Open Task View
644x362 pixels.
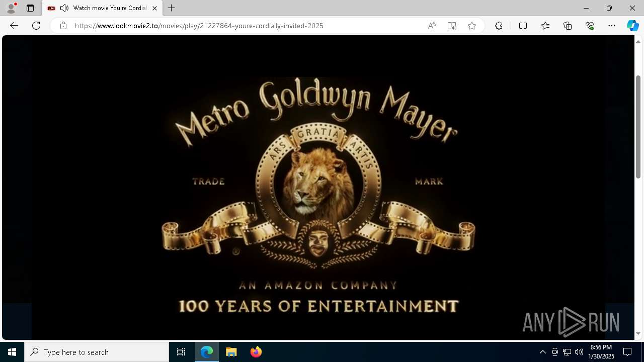[x=181, y=352]
